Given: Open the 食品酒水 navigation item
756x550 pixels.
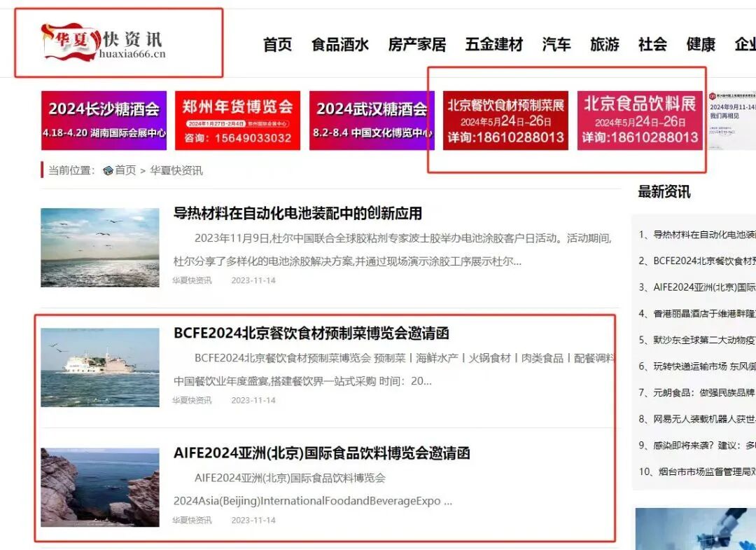Looking at the screenshot, I should tap(340, 44).
